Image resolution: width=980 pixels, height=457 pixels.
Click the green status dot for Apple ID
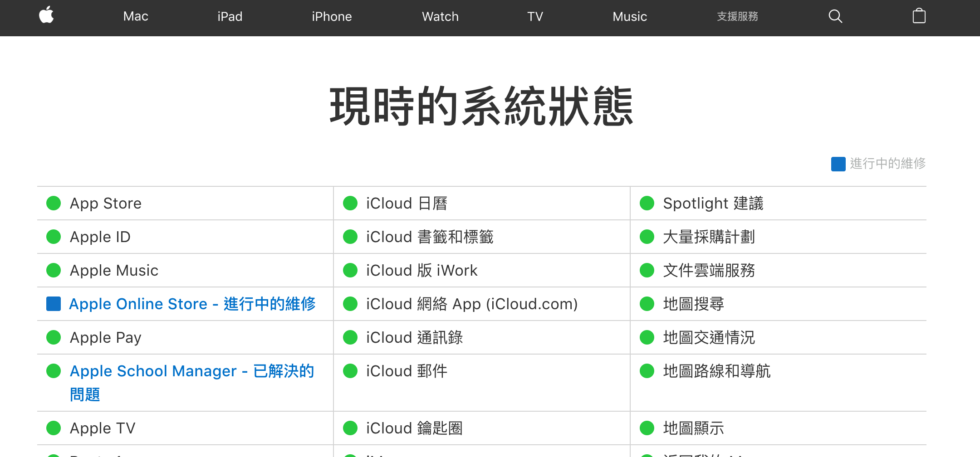(x=54, y=237)
